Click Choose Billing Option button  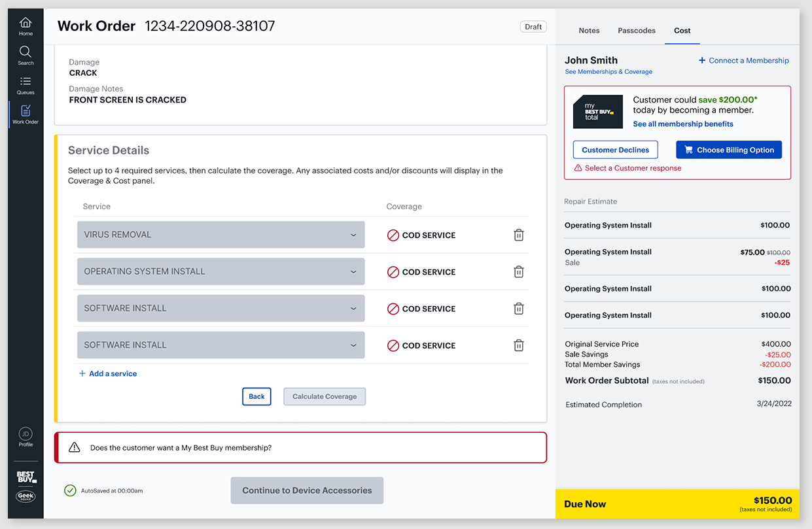tap(729, 150)
